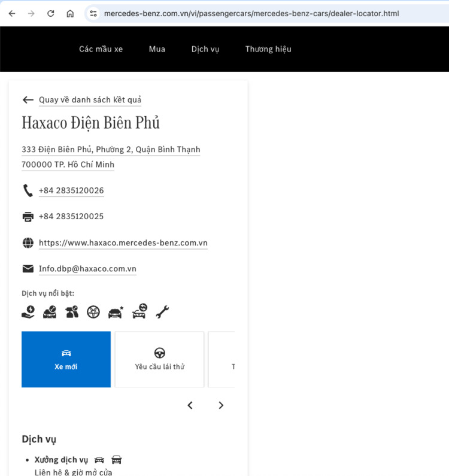449x476 pixels.
Task: Click the address bar URL
Action: pyautogui.click(x=251, y=14)
